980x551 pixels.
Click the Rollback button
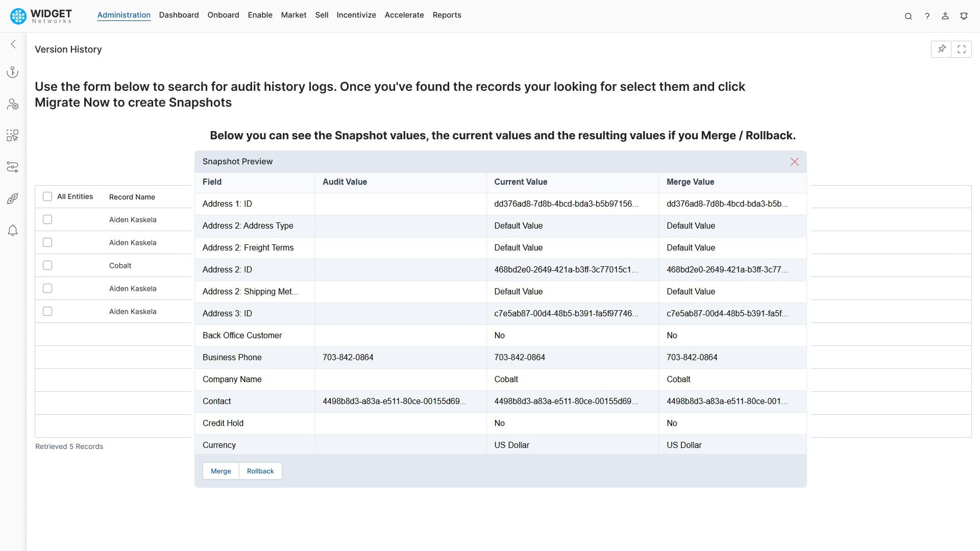(x=260, y=471)
